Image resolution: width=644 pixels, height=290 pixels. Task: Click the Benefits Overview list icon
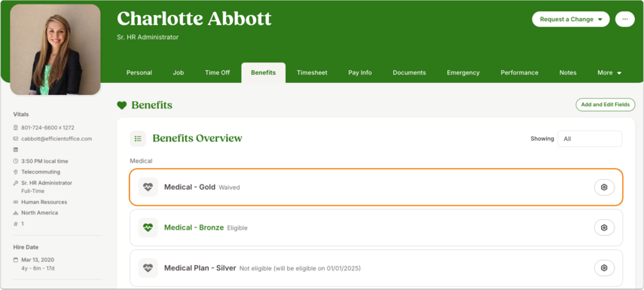[x=138, y=139]
